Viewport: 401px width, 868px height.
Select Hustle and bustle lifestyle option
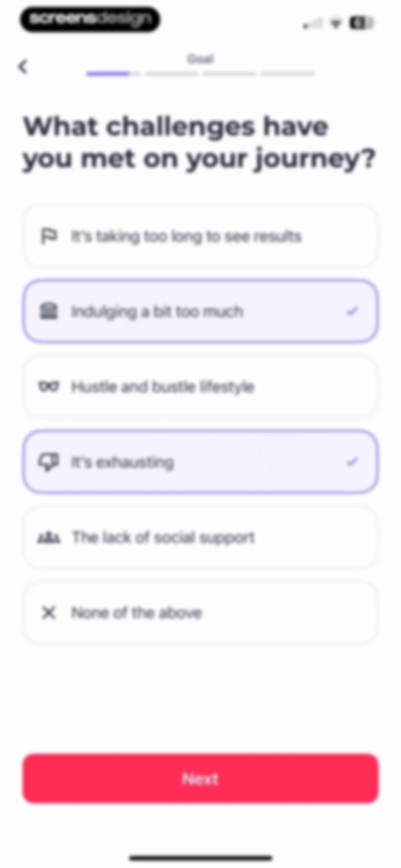200,386
